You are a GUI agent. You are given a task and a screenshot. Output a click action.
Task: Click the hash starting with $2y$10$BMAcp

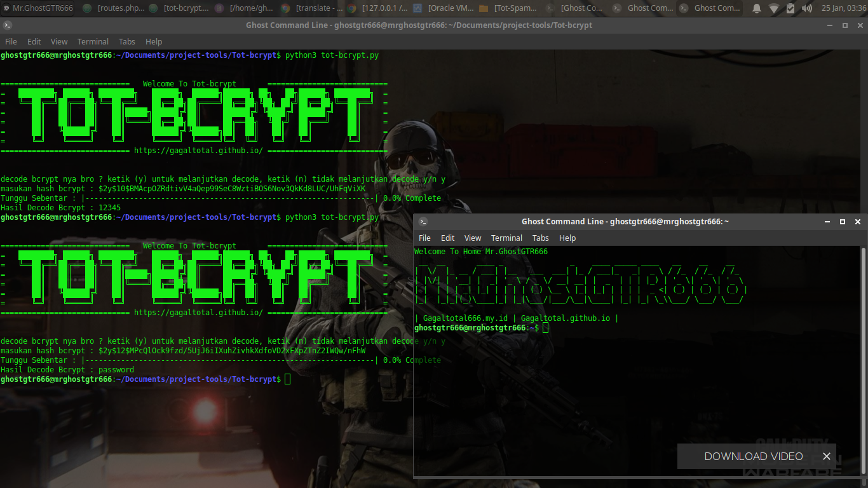coord(232,189)
